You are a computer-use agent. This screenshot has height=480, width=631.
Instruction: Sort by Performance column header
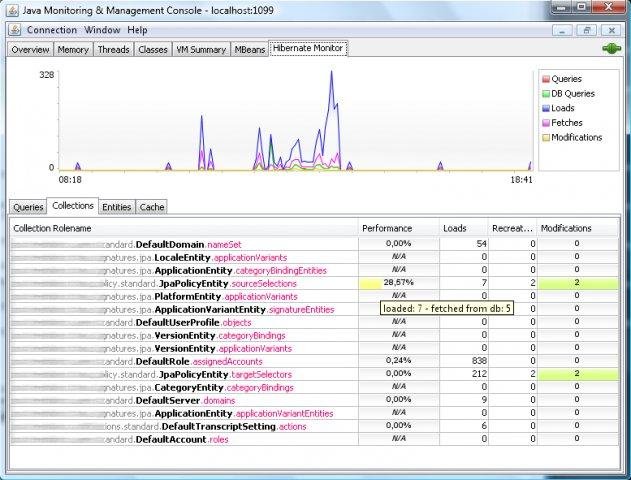pos(398,228)
